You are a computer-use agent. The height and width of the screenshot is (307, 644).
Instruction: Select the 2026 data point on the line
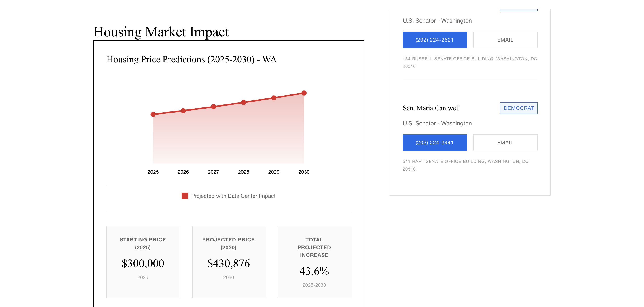(x=183, y=111)
